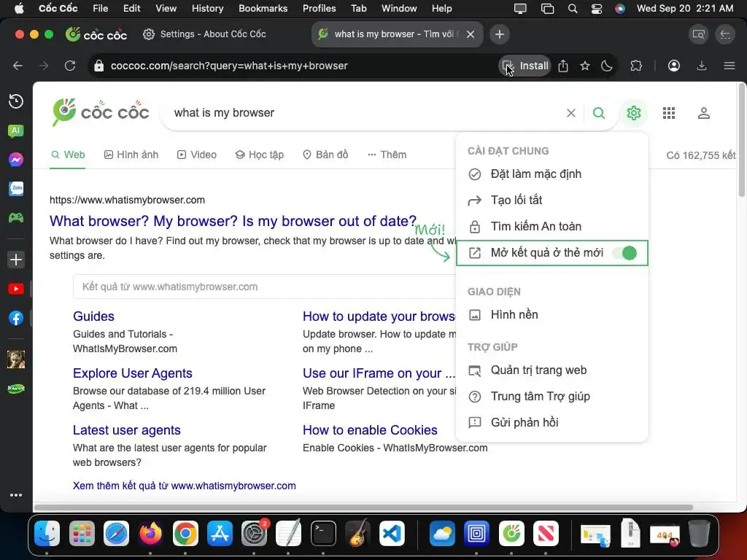This screenshot has height=560, width=747.
Task: Bookmark this page with the star icon
Action: [585, 66]
